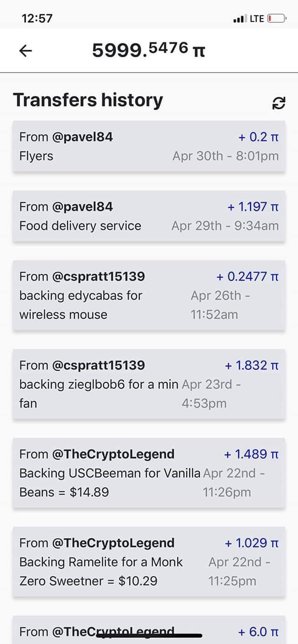The width and height of the screenshot is (298, 644).
Task: Tap the + 1.197 π amount
Action: (x=253, y=207)
